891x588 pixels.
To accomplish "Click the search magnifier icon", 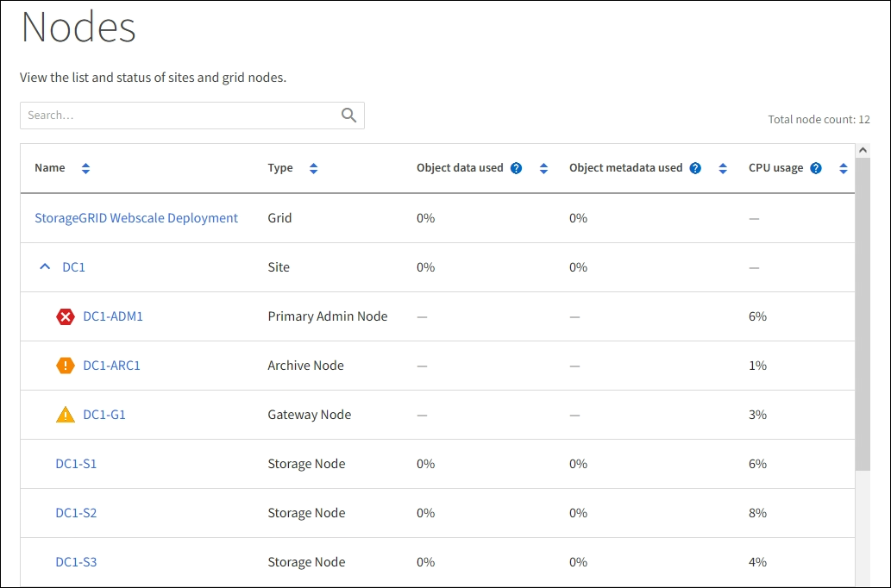I will coord(348,116).
